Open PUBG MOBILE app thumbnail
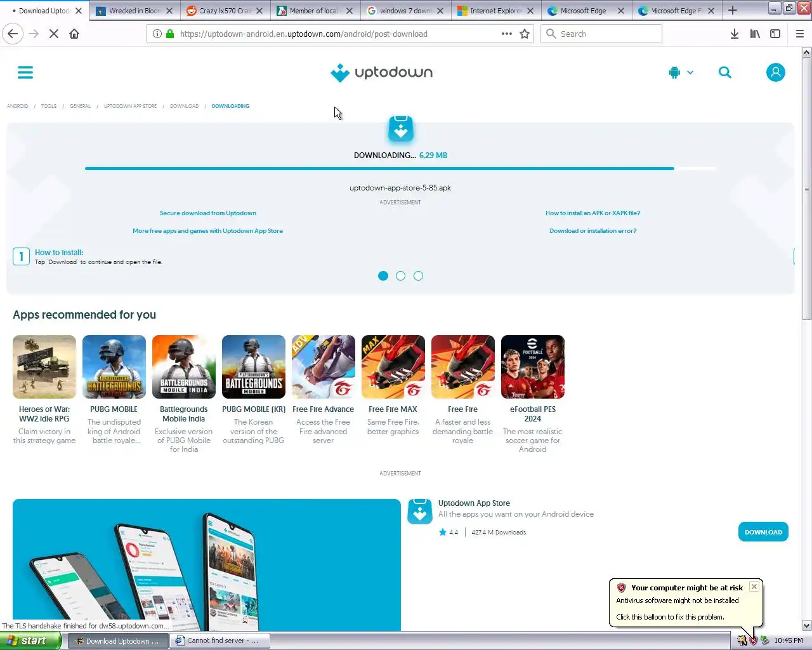812x650 pixels. [114, 367]
